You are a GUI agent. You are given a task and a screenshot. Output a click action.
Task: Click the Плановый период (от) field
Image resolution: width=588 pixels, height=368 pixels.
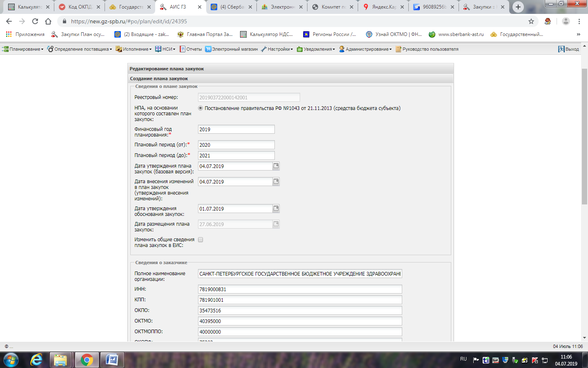tap(236, 145)
